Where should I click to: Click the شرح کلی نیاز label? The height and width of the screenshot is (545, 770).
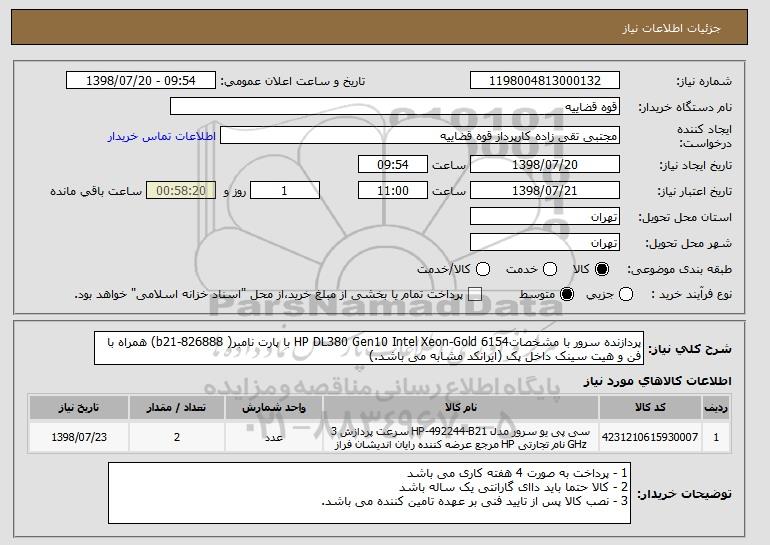pos(690,349)
